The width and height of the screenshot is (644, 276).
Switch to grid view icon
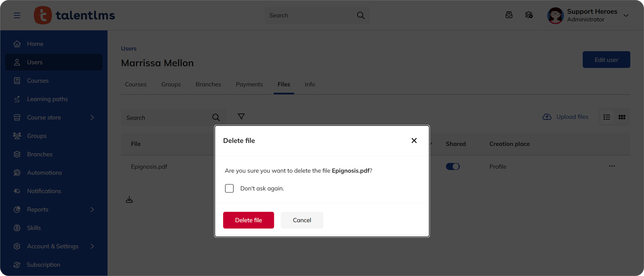tap(622, 117)
